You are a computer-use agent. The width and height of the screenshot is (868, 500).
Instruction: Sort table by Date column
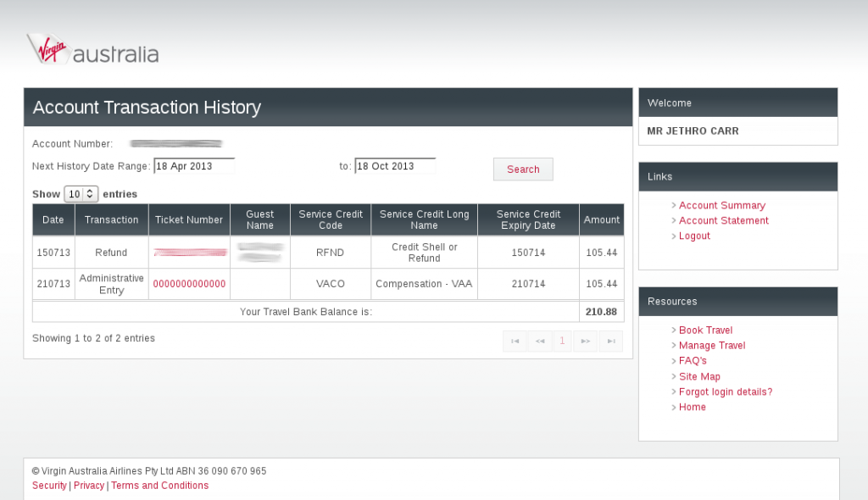pos(53,219)
